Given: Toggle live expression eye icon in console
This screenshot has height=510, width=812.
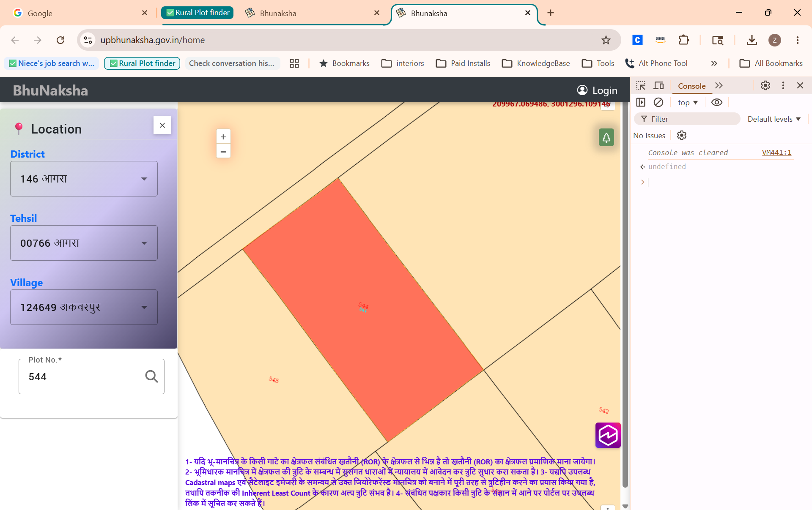Looking at the screenshot, I should click(x=717, y=102).
